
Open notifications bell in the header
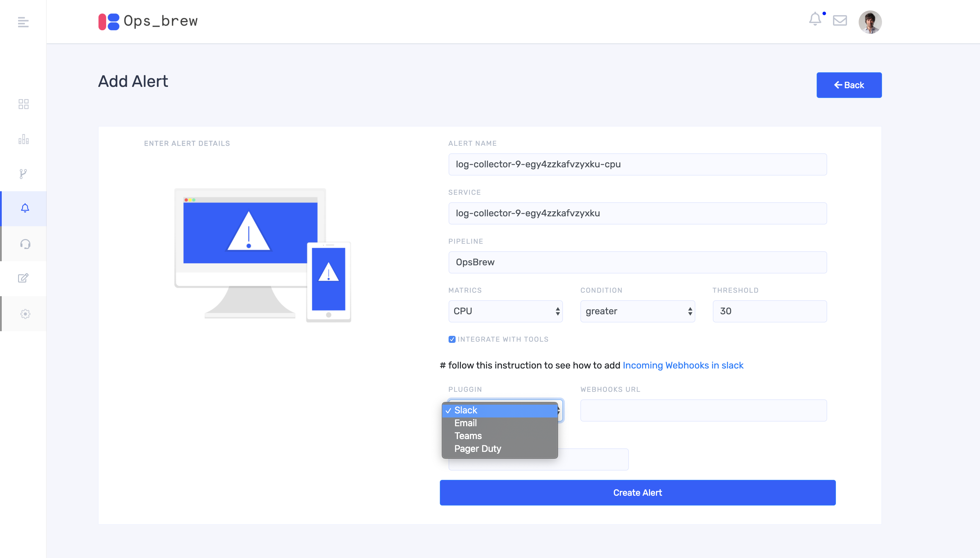(x=815, y=19)
